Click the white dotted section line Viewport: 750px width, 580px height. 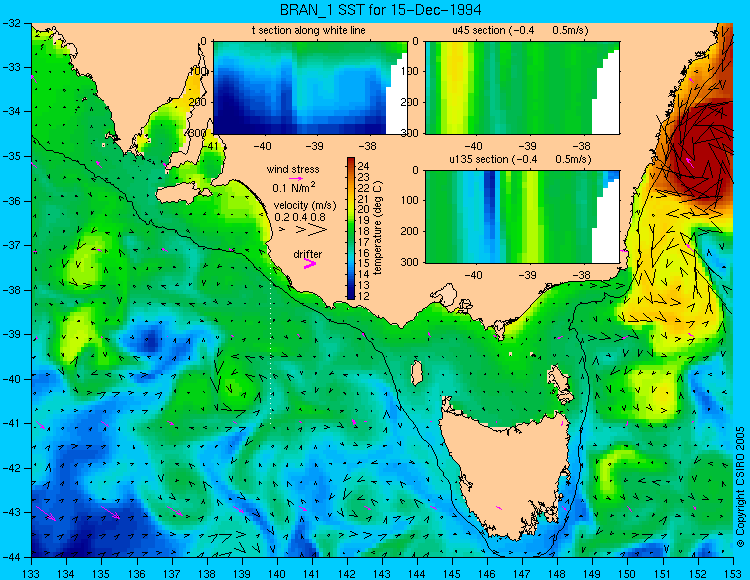point(271,349)
